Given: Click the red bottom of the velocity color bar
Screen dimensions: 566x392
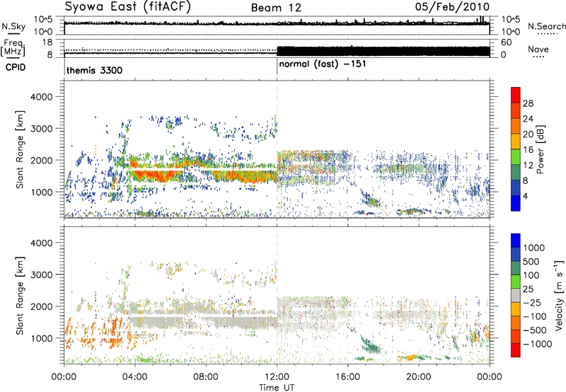Looking at the screenshot, I should coord(516,350).
